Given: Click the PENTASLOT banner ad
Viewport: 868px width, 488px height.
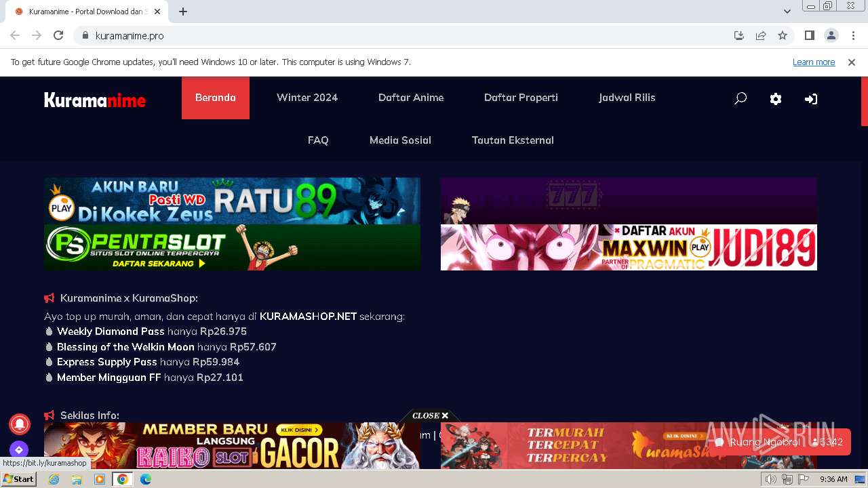Looking at the screenshot, I should [232, 247].
